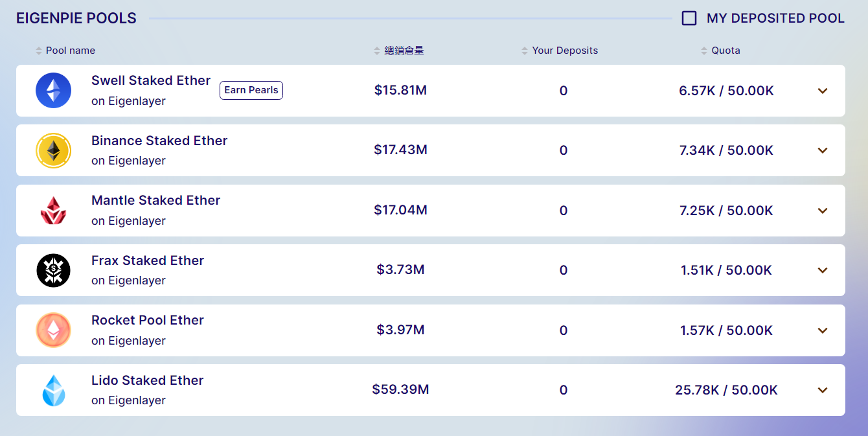Click the Your Deposits column header
Viewport: 868px width, 436px height.
click(x=565, y=51)
